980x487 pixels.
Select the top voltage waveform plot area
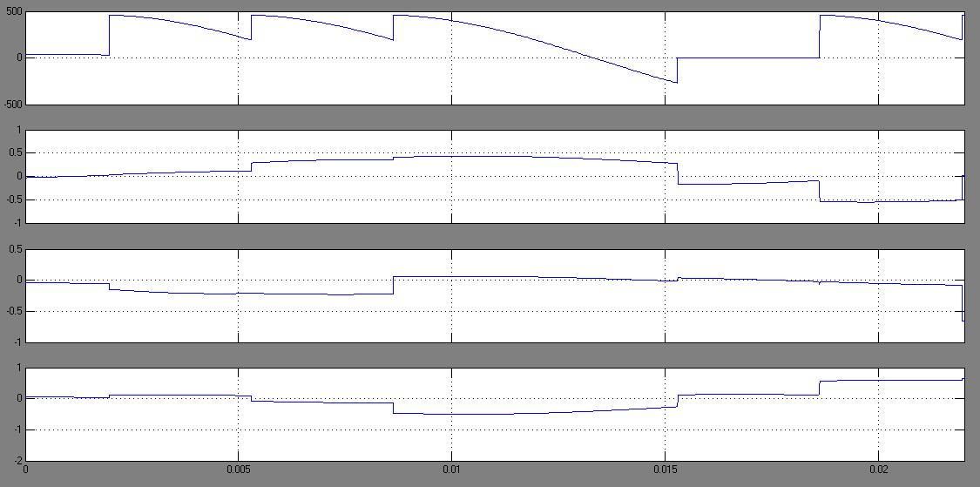(x=495, y=58)
